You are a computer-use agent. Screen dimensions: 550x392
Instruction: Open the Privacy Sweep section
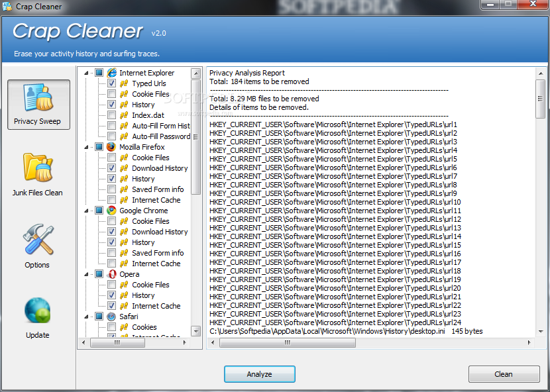[38, 105]
